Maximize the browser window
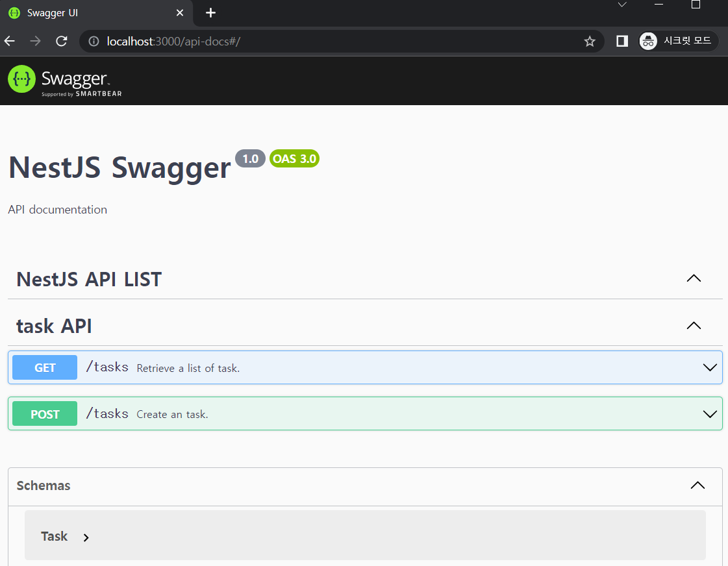This screenshot has height=566, width=728. pos(696,4)
